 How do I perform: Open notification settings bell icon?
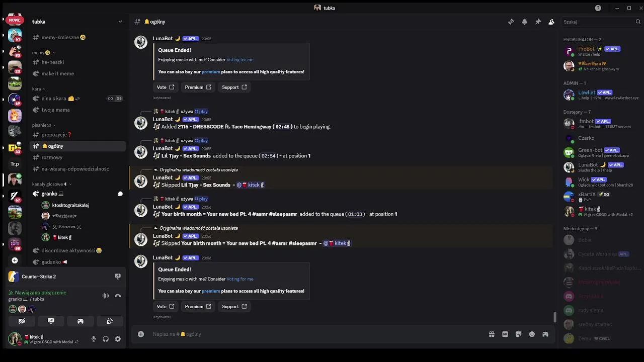525,22
